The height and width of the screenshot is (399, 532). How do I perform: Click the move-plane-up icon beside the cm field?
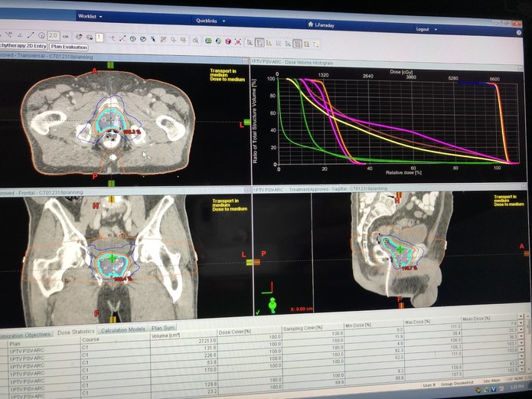pyautogui.click(x=79, y=37)
